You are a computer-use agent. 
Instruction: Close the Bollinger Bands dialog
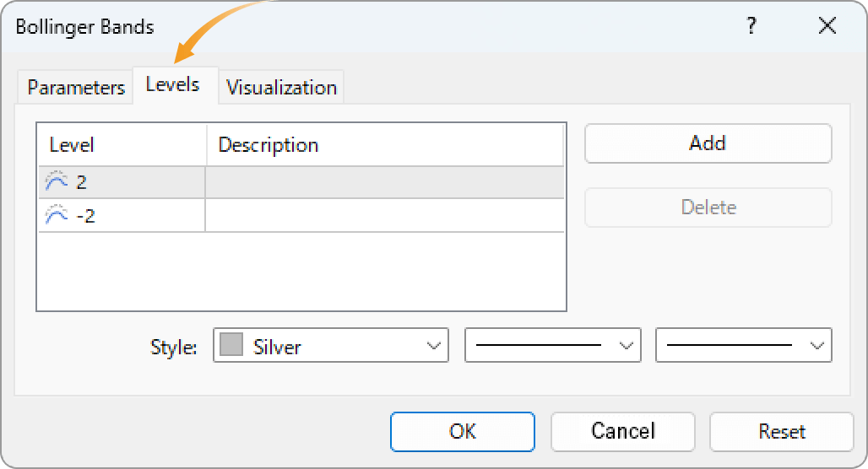click(827, 25)
